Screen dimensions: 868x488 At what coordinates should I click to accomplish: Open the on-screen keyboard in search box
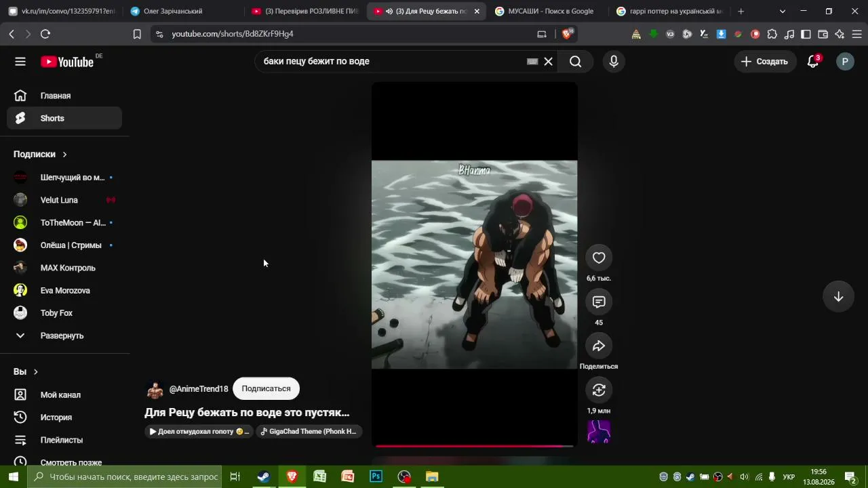(532, 62)
